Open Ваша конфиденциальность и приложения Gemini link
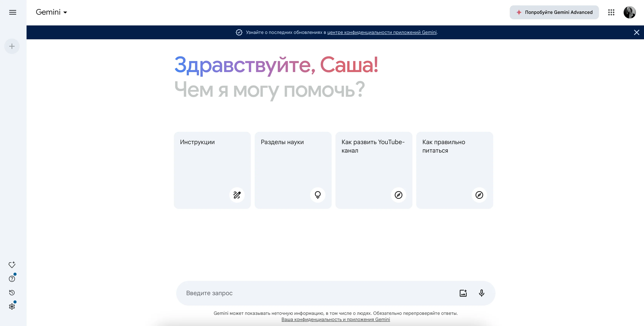Screen dimensions: 644x326 click(x=335, y=319)
